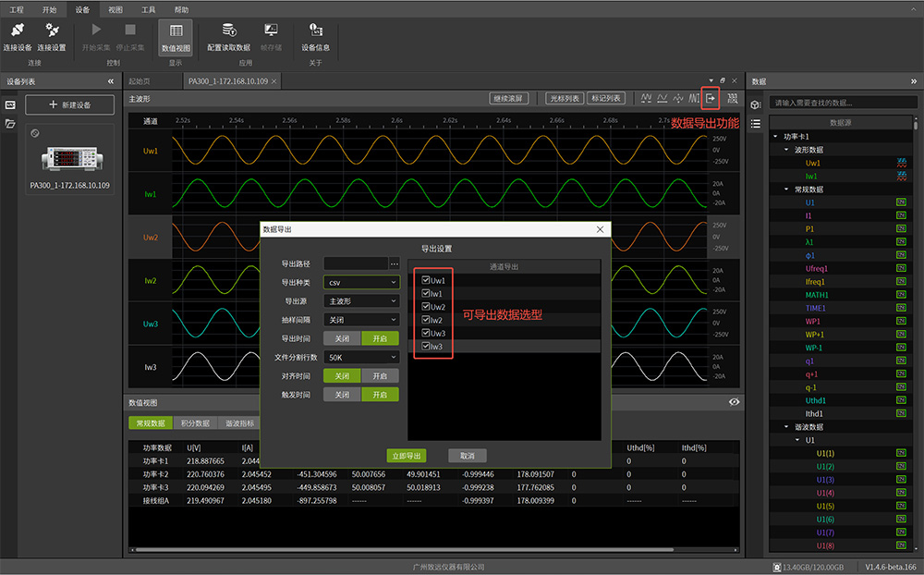This screenshot has width=924, height=575.
Task: Click the data export icon in waveform toolbar
Action: pyautogui.click(x=711, y=98)
